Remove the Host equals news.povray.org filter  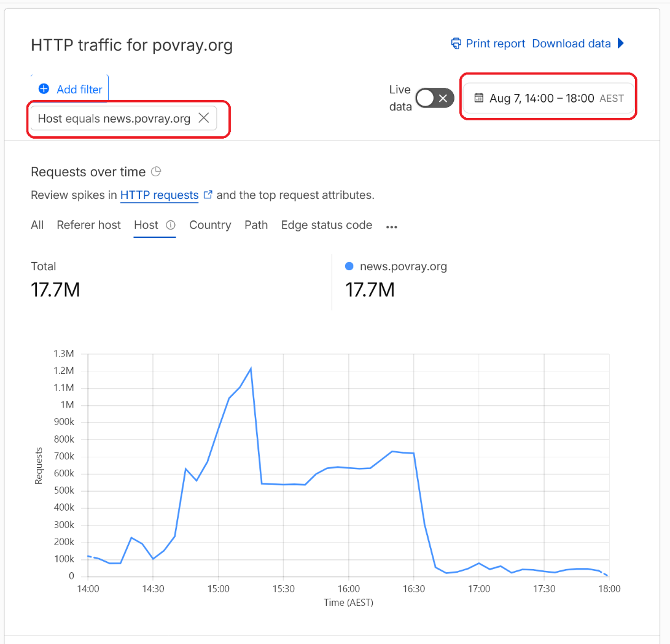[x=204, y=118]
